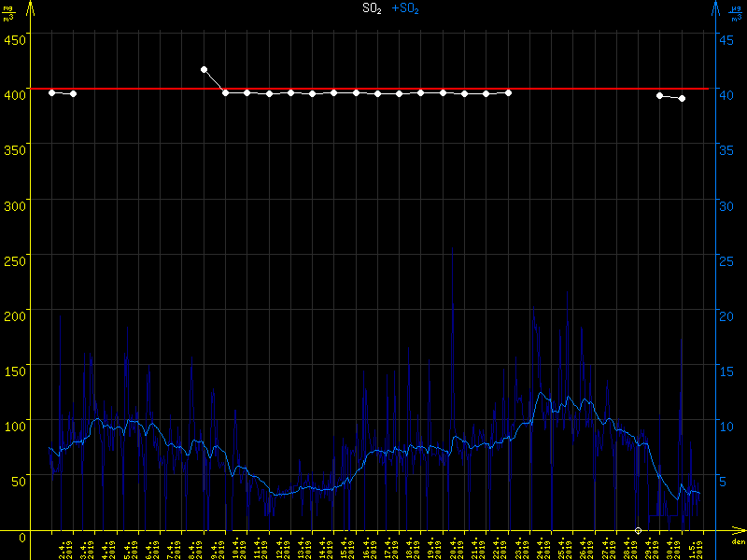Viewport: 747px width, 560px height.
Task: Click the hollow circle marker on the x-axis
Action: [x=638, y=530]
